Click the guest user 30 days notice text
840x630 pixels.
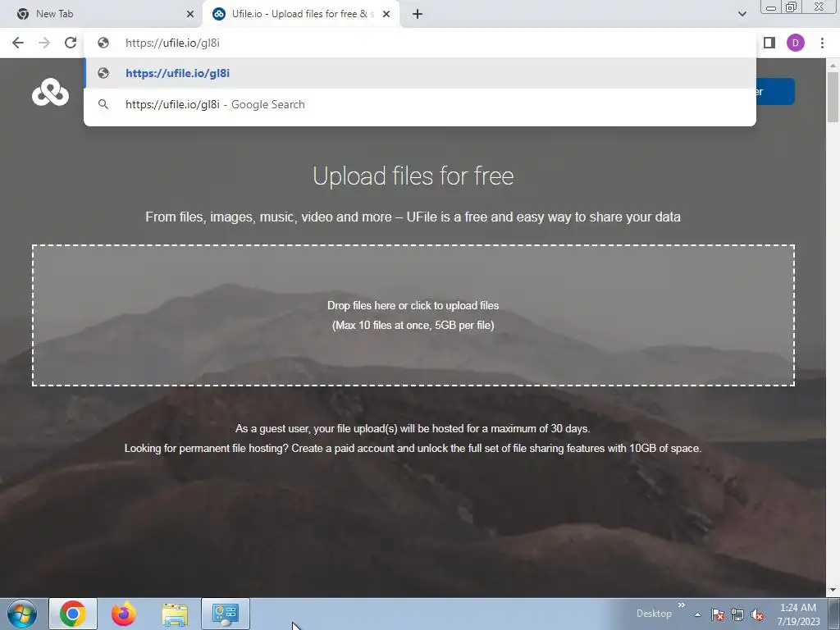[413, 428]
